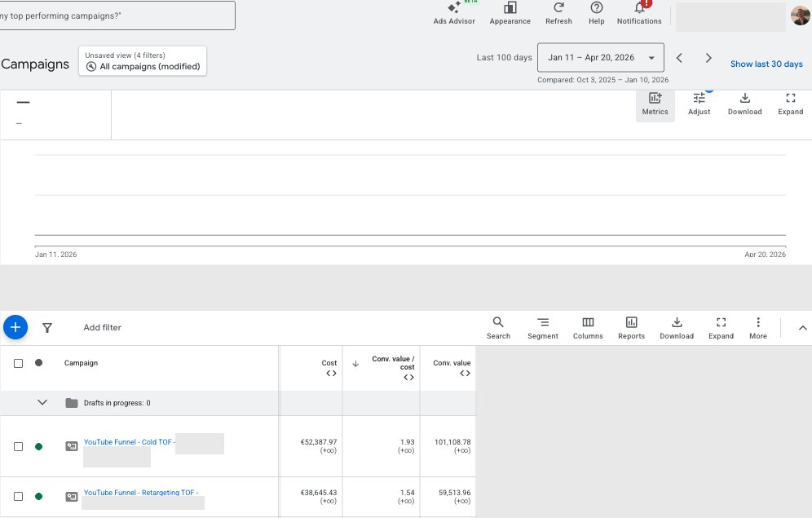Screen dimensions: 812x518
Task: Modify table Columns
Action: (588, 328)
